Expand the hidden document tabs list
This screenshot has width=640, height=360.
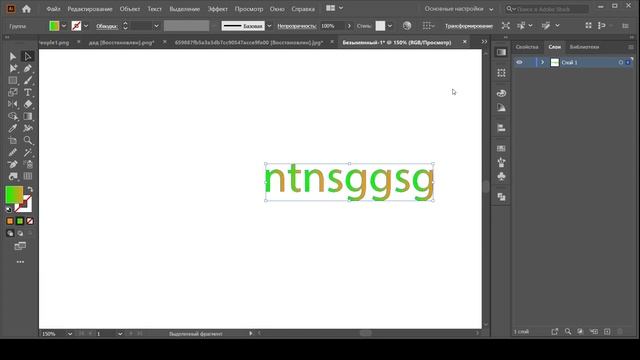[484, 42]
